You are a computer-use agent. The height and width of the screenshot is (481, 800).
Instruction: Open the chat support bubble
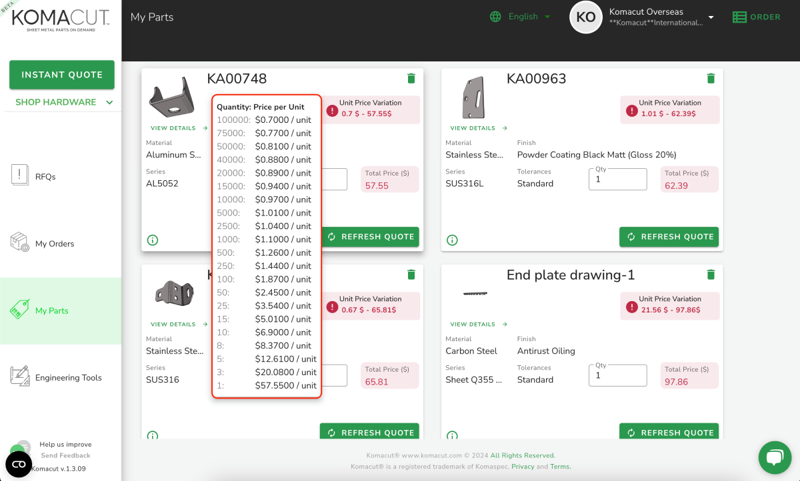coord(774,457)
